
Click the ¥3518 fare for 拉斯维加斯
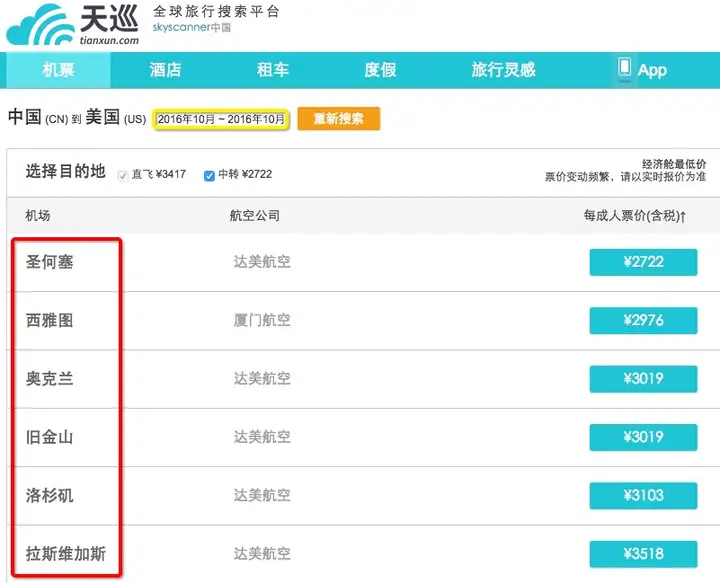click(x=643, y=554)
